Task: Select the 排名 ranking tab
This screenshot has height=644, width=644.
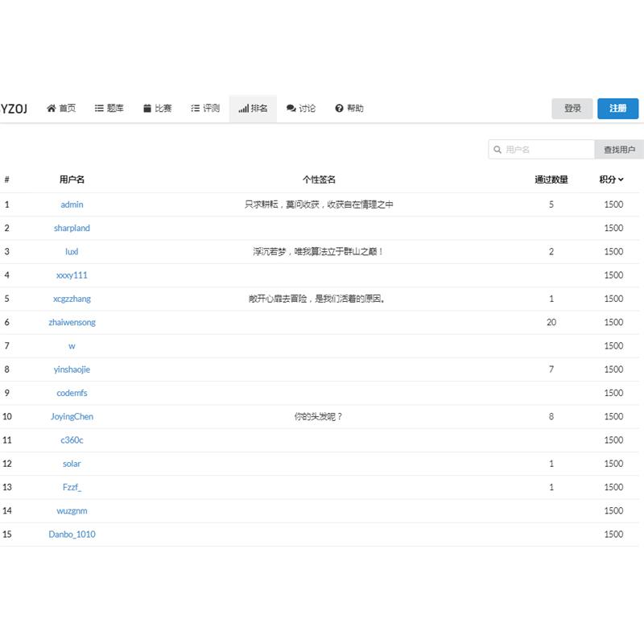Action: (x=253, y=109)
